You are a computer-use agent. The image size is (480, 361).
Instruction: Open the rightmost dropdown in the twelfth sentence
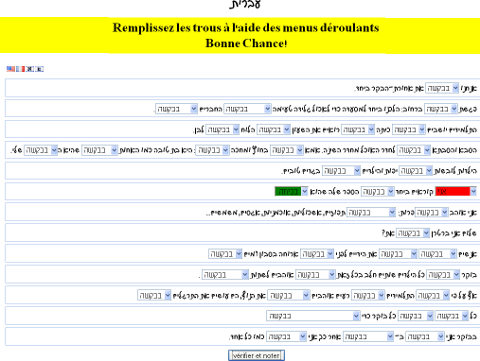[452, 316]
